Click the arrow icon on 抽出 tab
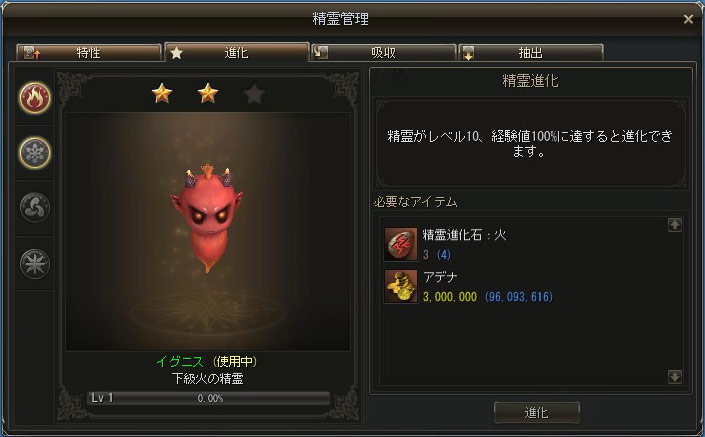 click(x=468, y=53)
